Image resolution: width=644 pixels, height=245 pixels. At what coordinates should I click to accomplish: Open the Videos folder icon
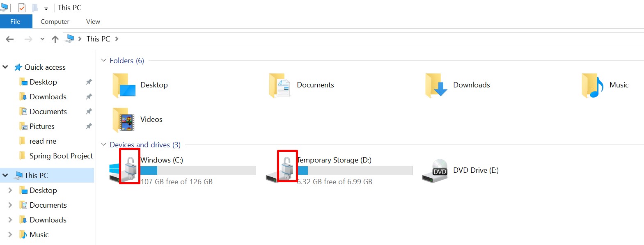click(124, 119)
